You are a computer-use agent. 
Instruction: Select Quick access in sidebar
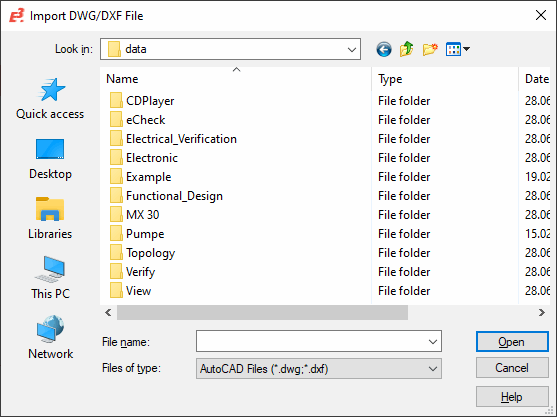coord(50,99)
